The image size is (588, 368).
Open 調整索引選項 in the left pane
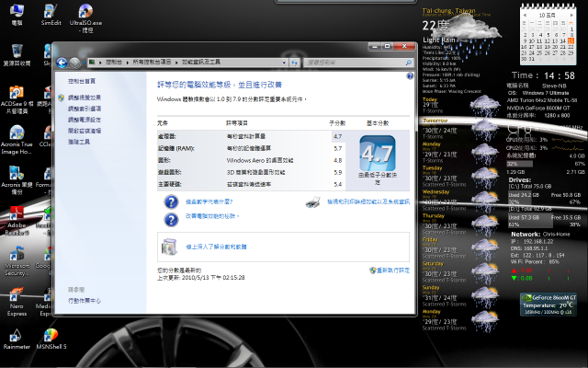85,109
